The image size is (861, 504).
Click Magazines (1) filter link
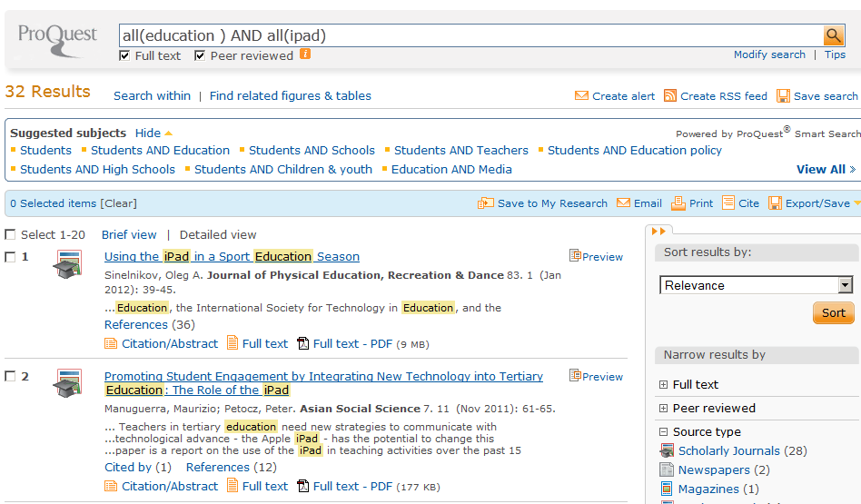coord(718,489)
